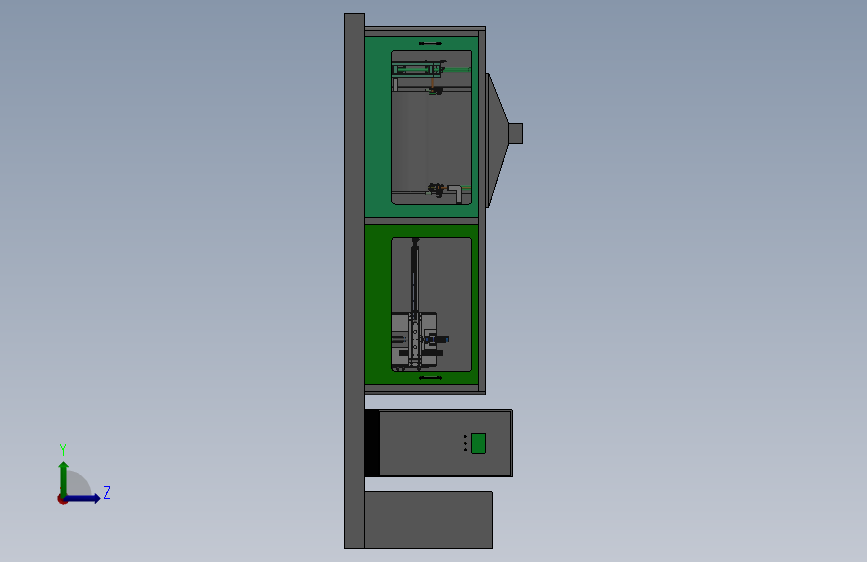This screenshot has width=867, height=562.
Task: Click the green Y axis arrow of the triad
Action: coord(64,478)
